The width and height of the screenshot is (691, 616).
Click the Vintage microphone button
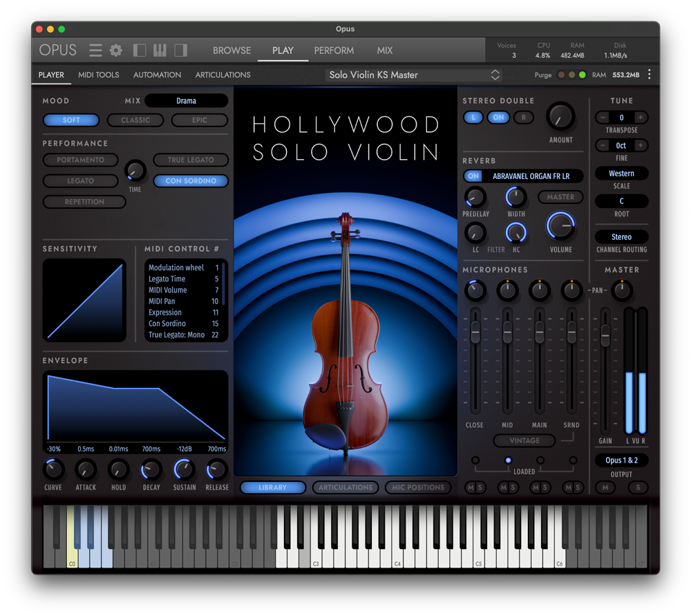[x=524, y=440]
